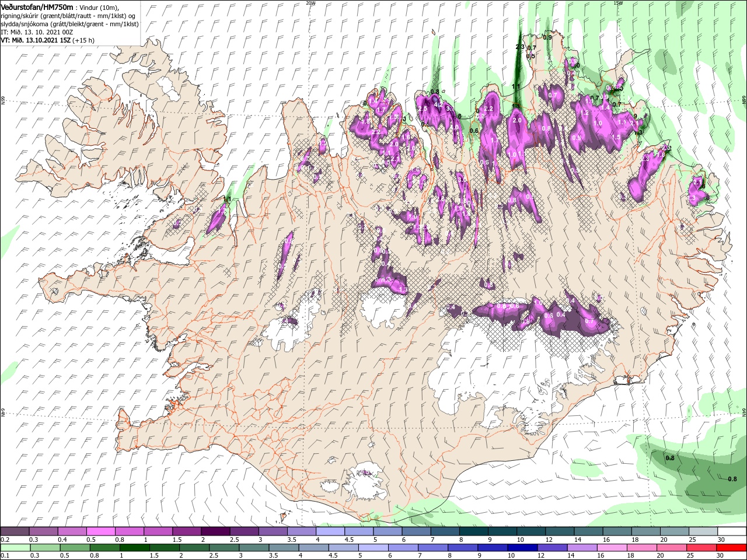Image resolution: width=747 pixels, height=560 pixels.
Task: Pick the medium green 0.5 swatch in lower scale
Action: point(75,548)
